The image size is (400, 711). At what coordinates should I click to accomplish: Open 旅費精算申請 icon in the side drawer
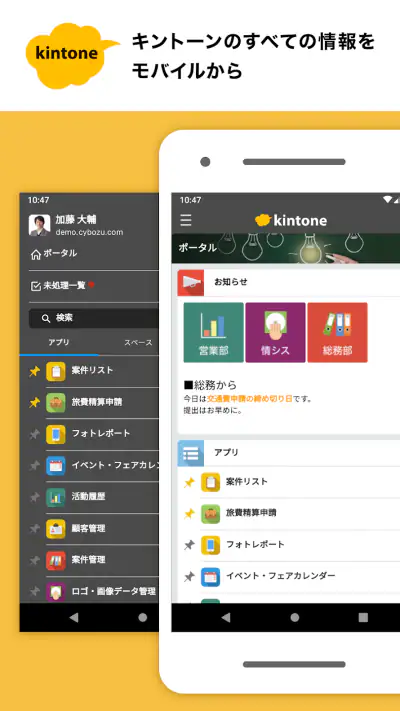[56, 403]
